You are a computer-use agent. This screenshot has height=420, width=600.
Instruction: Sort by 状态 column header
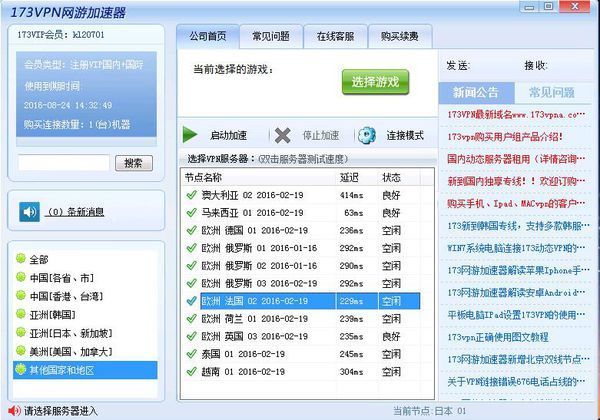399,177
